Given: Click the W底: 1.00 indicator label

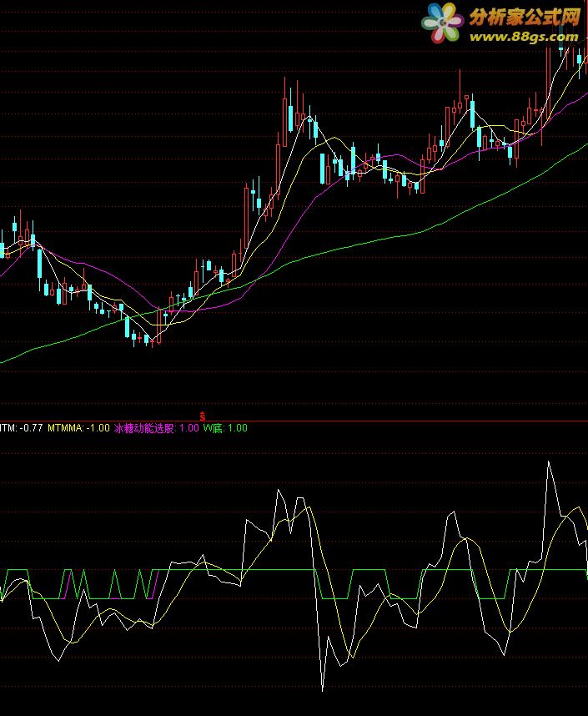Looking at the screenshot, I should [x=225, y=428].
